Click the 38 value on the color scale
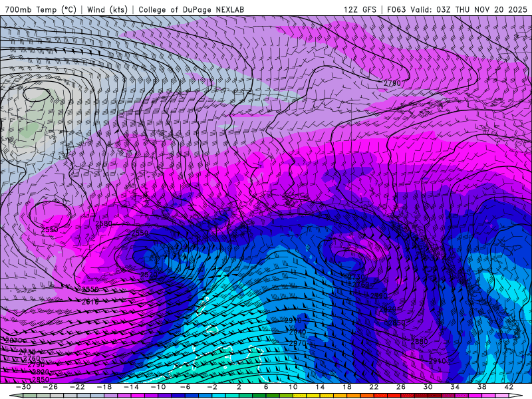532x399 pixels. pyautogui.click(x=481, y=387)
